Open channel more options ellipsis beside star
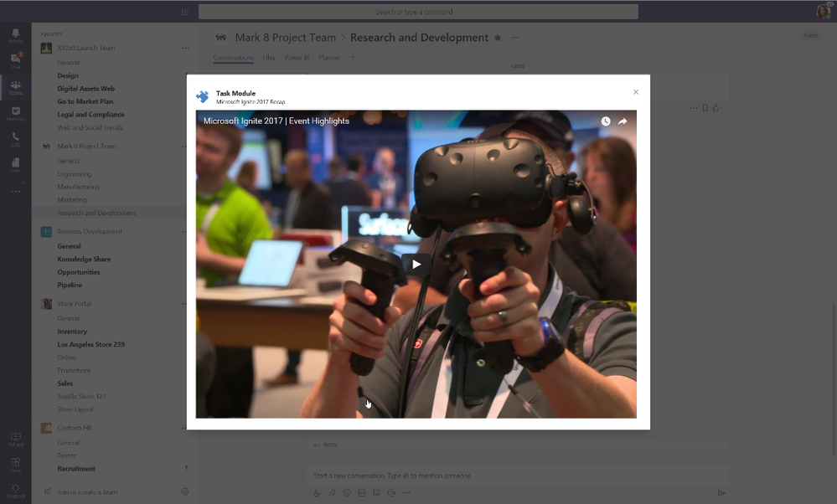 514,38
